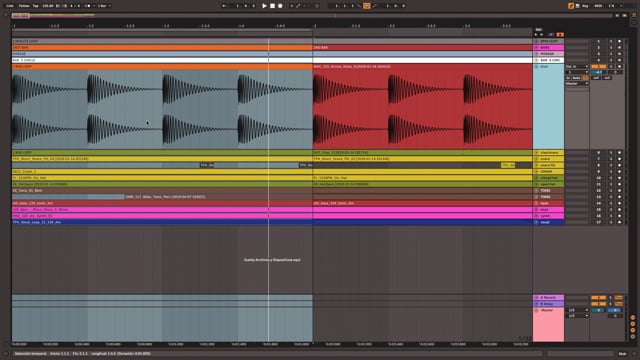
Task: Mute the snare track with activator 7
Action: (x=599, y=159)
